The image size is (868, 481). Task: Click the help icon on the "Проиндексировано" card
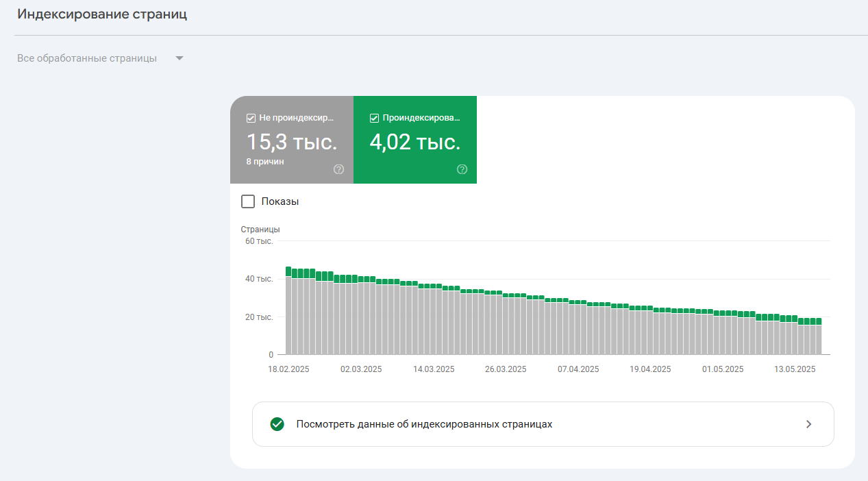coord(462,169)
